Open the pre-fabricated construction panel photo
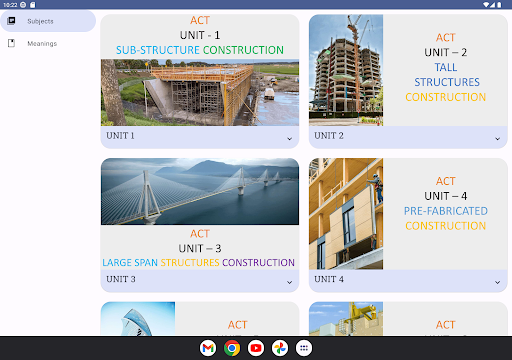Screen dimensions: 512x360 [x=346, y=214]
